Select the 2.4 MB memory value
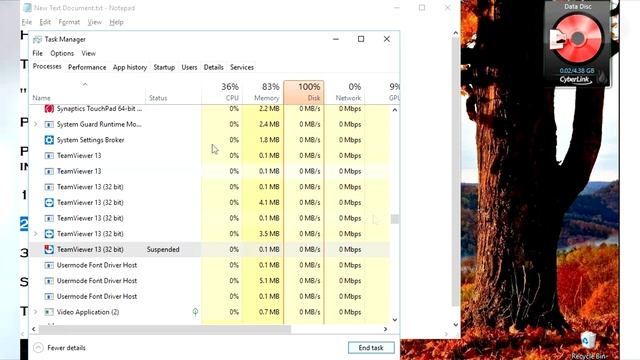 [x=269, y=124]
